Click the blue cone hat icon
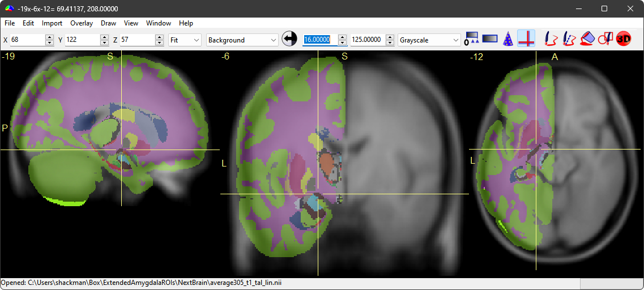 click(x=508, y=39)
